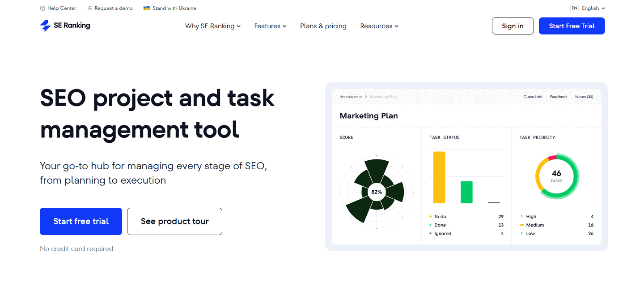Click the Medium priority indicator icon
This screenshot has height=296, width=644.
pyautogui.click(x=522, y=225)
